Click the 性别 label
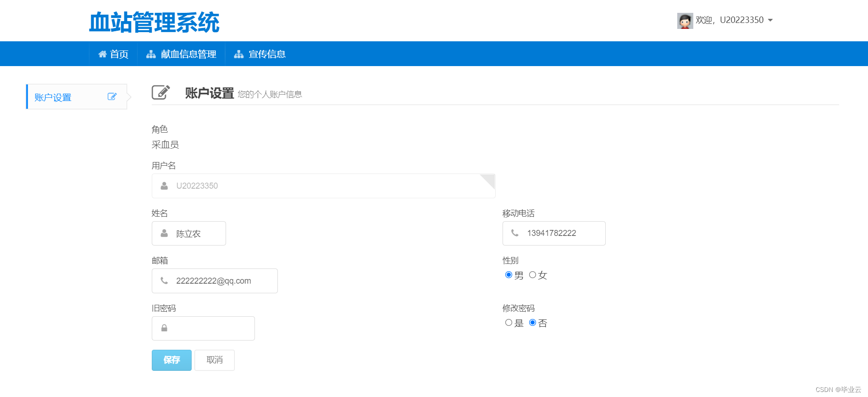Screen dimensions: 868x397 pos(510,261)
